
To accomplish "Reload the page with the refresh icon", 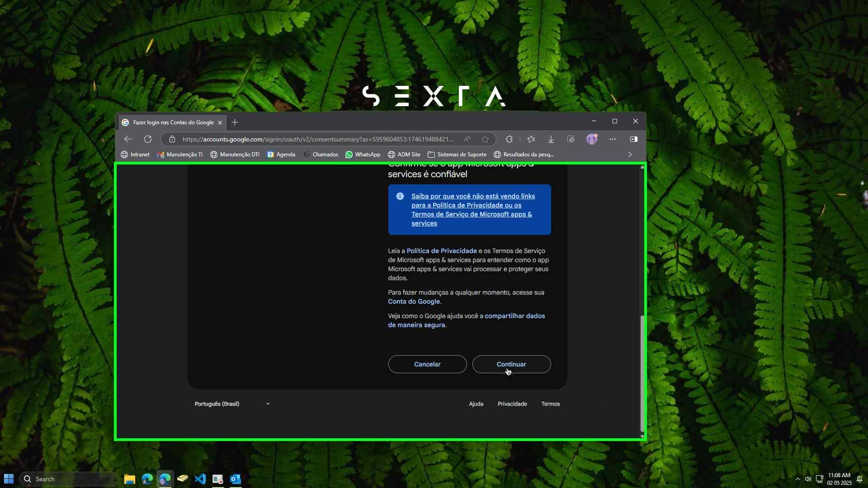I will pyautogui.click(x=148, y=139).
